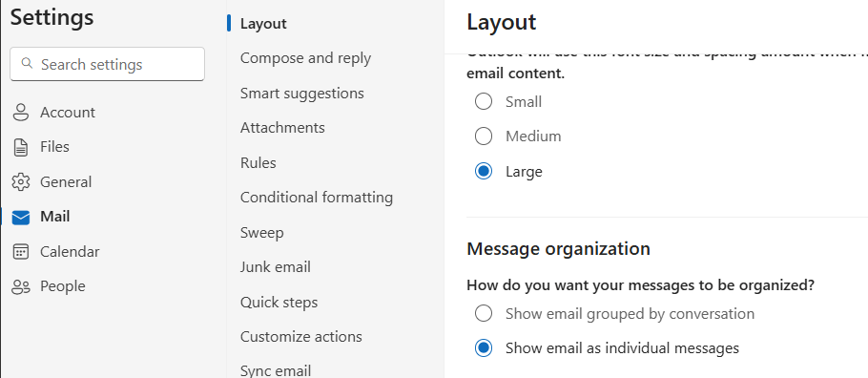Viewport: 868px width, 378px height.
Task: Open Quick steps settings
Action: click(x=279, y=303)
